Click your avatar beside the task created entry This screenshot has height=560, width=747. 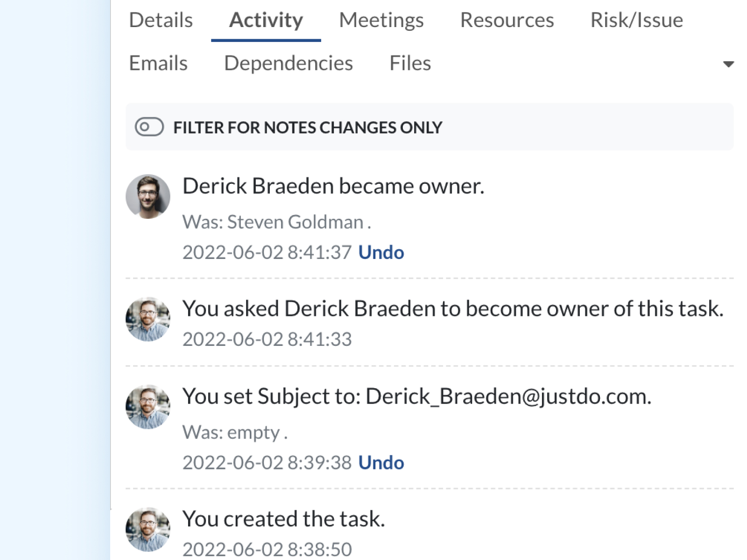point(148,529)
